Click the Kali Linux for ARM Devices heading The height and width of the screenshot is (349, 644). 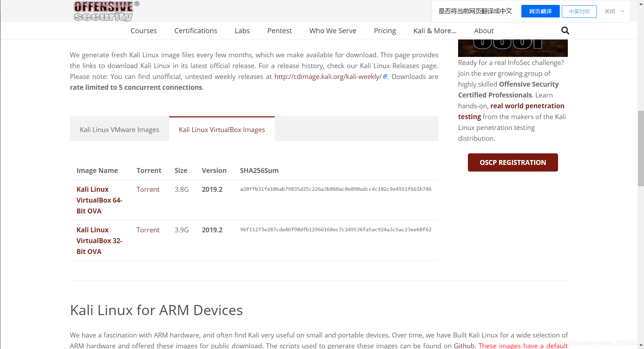[x=156, y=310]
